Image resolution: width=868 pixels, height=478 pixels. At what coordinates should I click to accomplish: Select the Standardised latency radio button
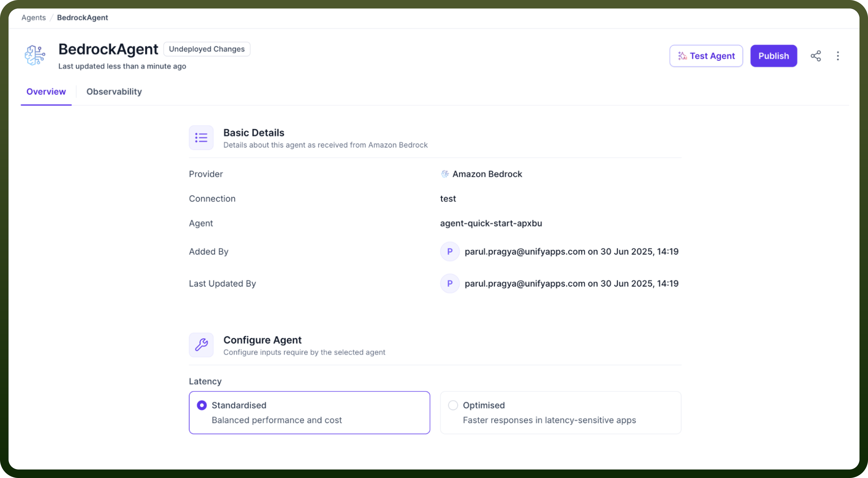[x=202, y=405]
